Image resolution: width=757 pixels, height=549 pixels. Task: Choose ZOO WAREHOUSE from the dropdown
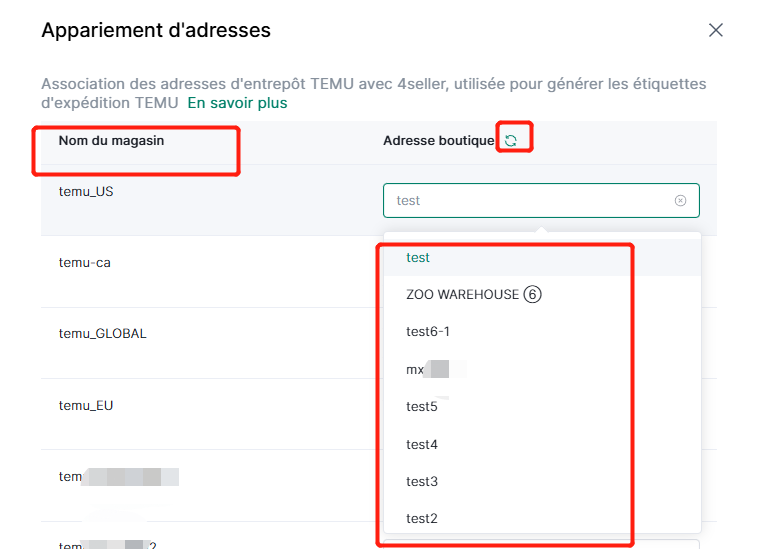coord(542,295)
